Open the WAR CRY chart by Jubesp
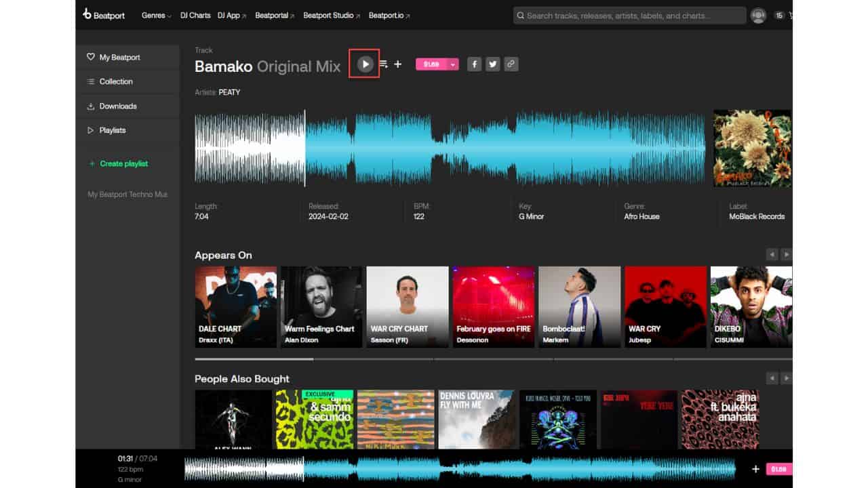The image size is (868, 488). point(665,306)
